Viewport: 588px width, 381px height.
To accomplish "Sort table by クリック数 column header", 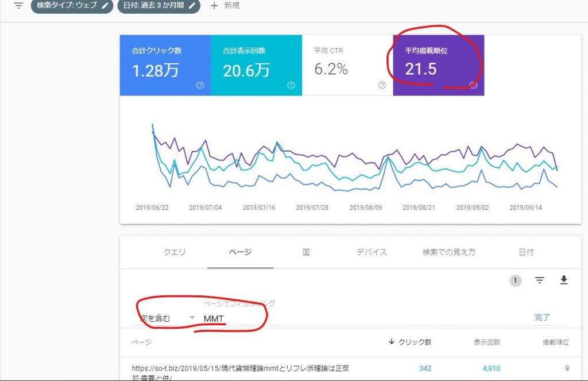I will pos(410,342).
